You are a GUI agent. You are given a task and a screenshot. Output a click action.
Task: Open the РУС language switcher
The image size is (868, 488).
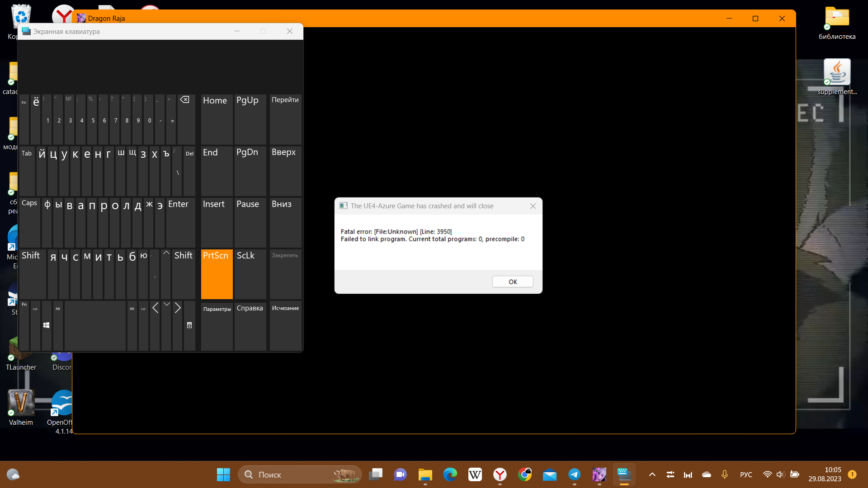click(x=746, y=474)
